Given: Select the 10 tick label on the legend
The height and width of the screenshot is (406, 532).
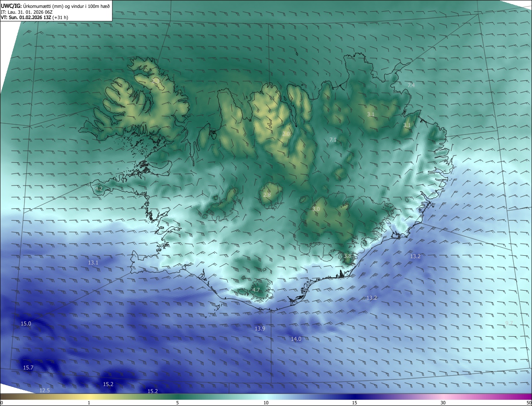Looking at the screenshot, I should click(266, 403).
